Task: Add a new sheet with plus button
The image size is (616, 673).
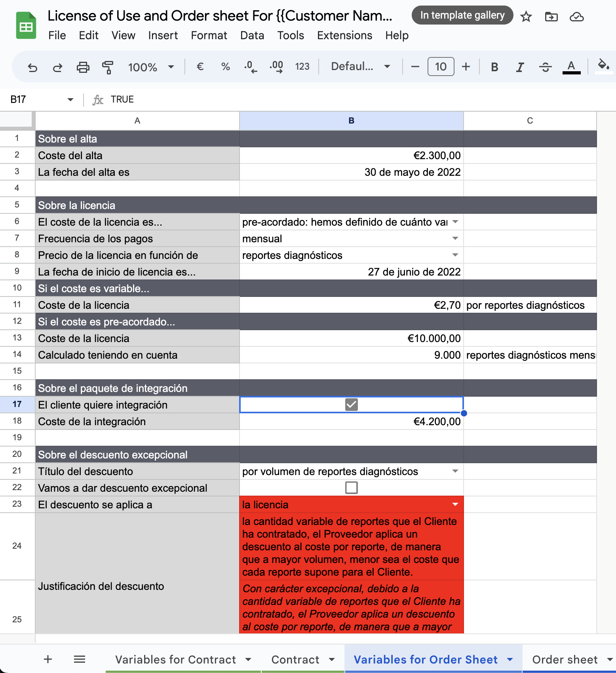Action: coord(48,659)
